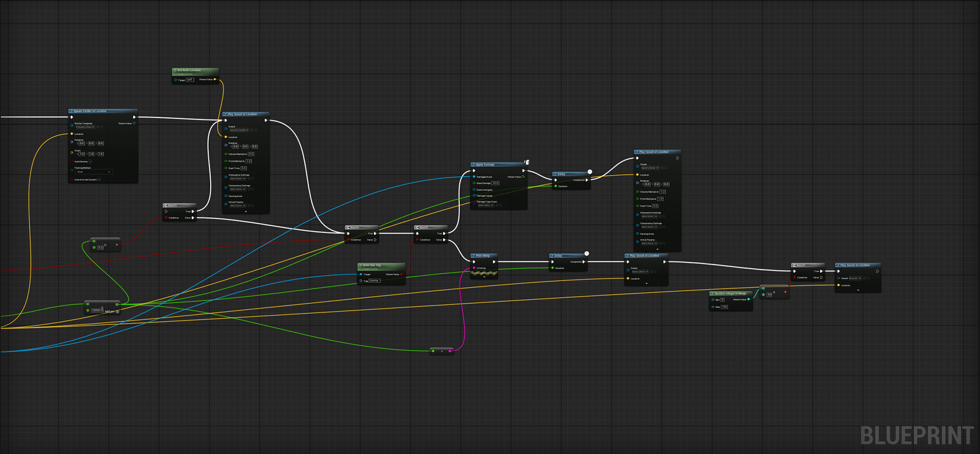The width and height of the screenshot is (980, 454).
Task: Click the Target pin on Get Actor Location
Action: click(x=176, y=80)
